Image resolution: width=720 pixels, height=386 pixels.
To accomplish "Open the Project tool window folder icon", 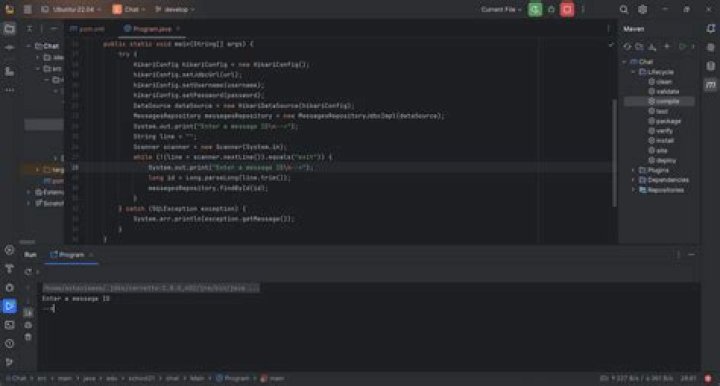I will (9, 29).
